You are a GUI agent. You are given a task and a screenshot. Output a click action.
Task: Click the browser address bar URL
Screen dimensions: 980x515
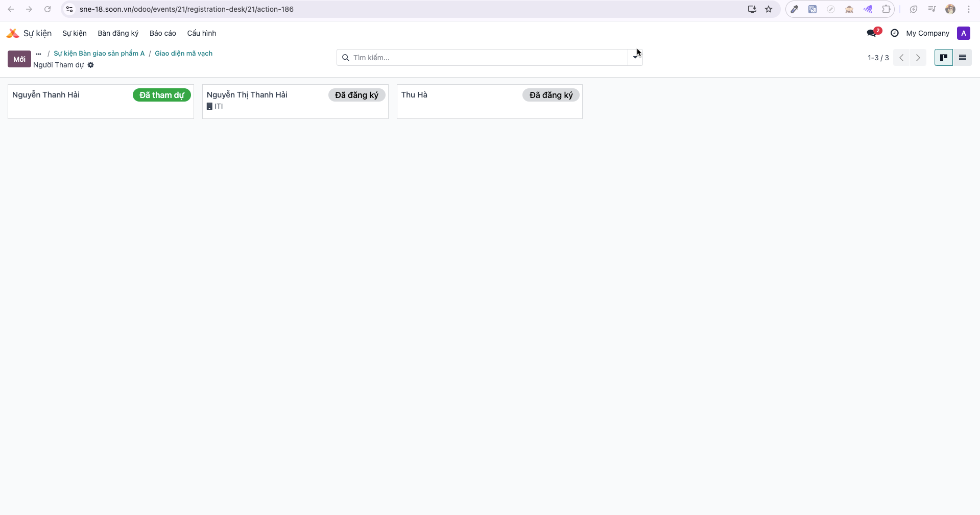click(186, 9)
